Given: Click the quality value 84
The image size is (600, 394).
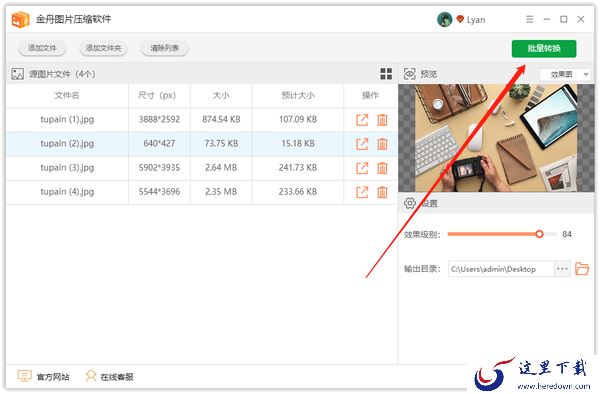Looking at the screenshot, I should click(567, 234).
